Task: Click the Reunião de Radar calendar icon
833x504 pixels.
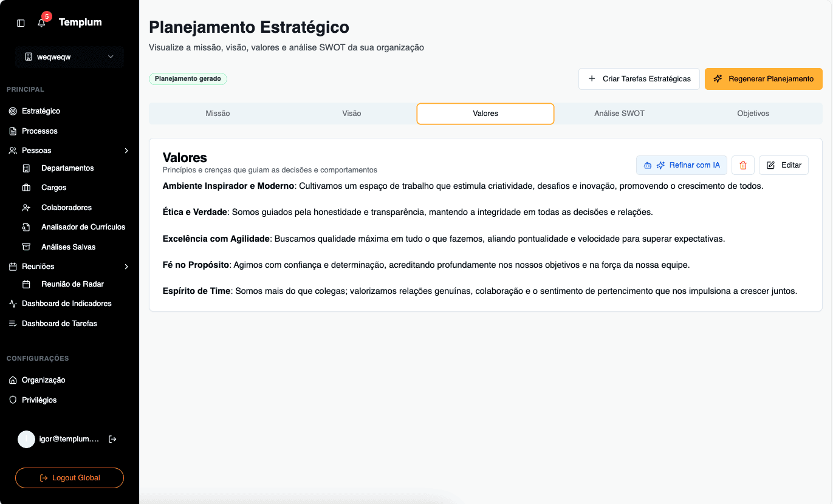Action: pyautogui.click(x=26, y=284)
